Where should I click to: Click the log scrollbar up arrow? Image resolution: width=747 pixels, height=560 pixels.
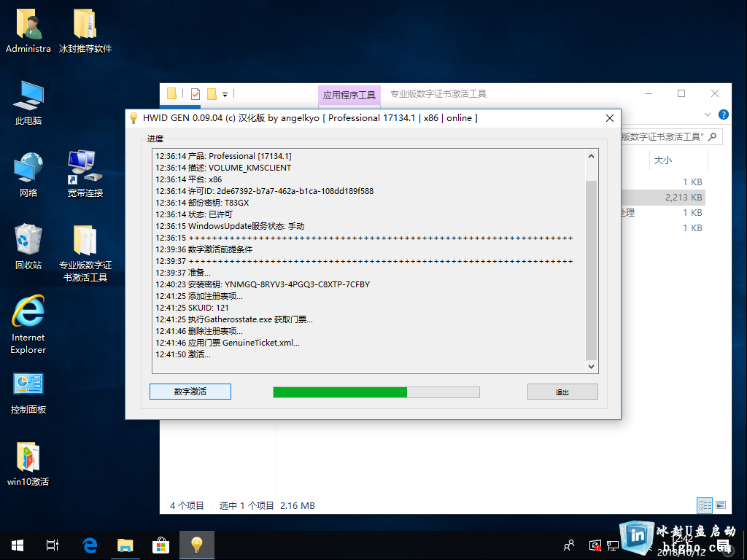pos(591,156)
